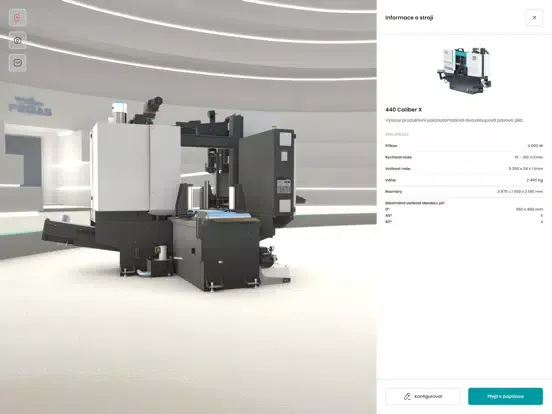The width and height of the screenshot is (552, 414).
Task: Click the pencil icon in Konfigurovat button
Action: 407,396
